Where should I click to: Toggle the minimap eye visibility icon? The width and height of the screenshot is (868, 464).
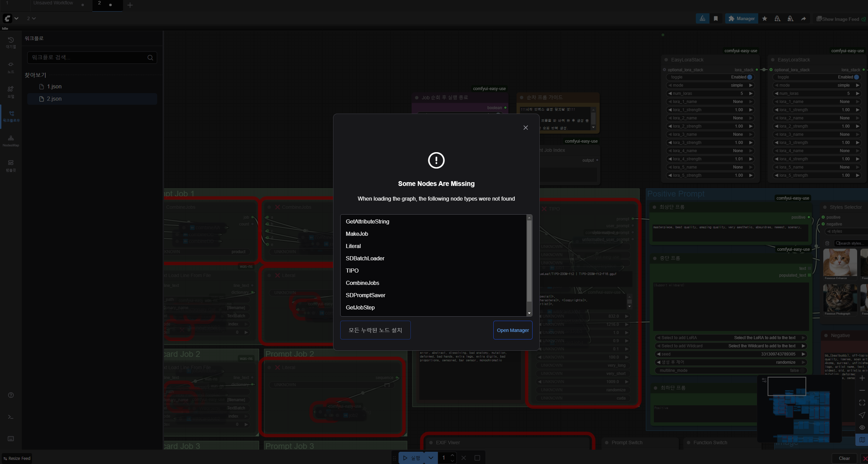tap(862, 427)
